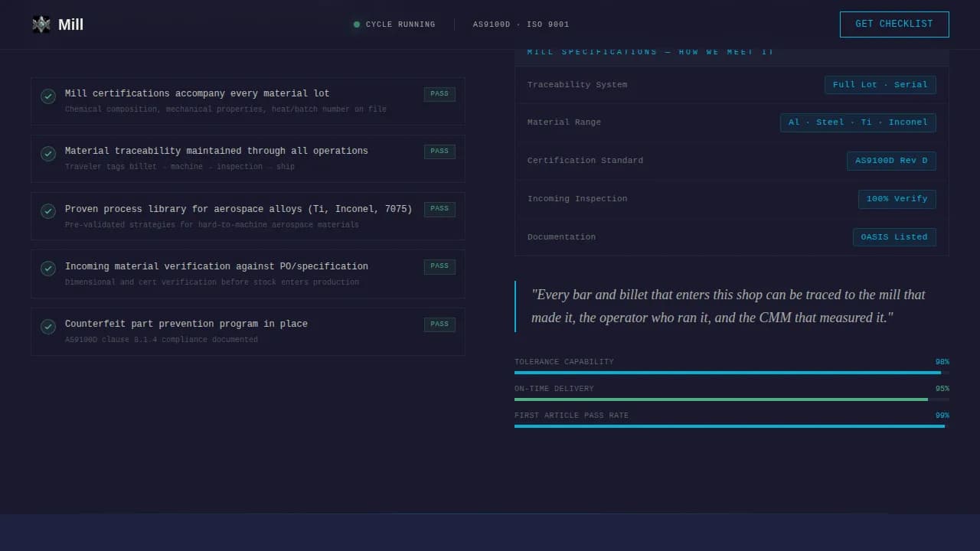The height and width of the screenshot is (551, 980).
Task: Click the "OASIS Listed" documentation badge
Action: pos(893,236)
